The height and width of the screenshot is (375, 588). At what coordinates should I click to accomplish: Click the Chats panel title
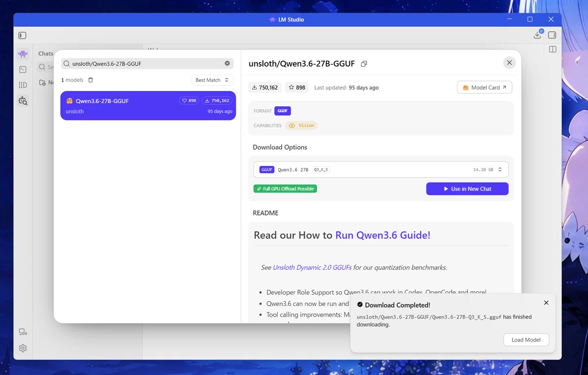(46, 53)
